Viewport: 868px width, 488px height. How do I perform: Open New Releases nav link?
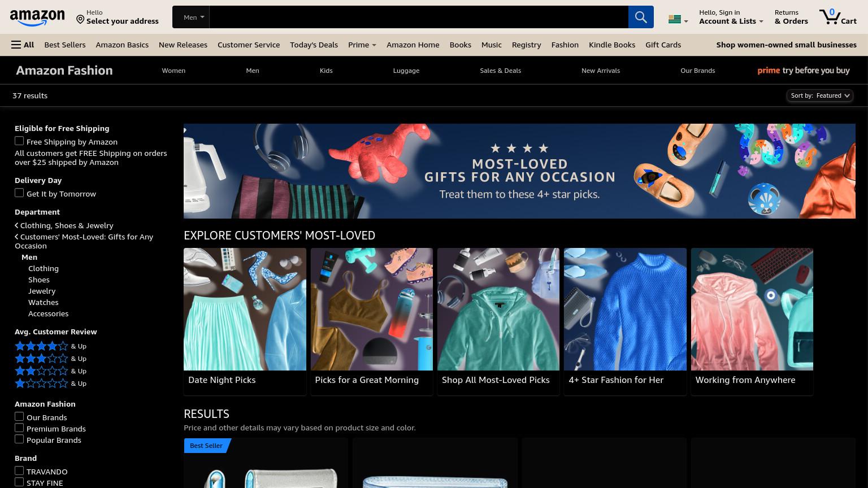coord(183,45)
